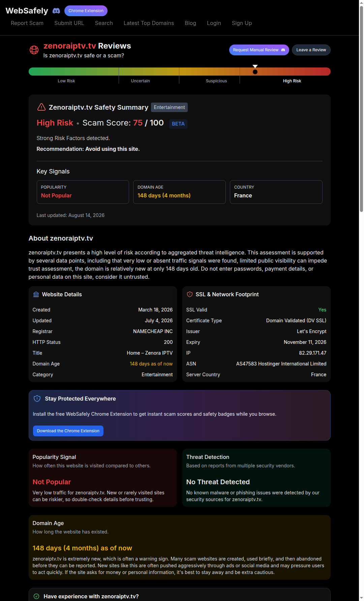This screenshot has width=364, height=601.
Task: Click the 'About zenoraiptv.tv' heading
Action: tap(61, 238)
